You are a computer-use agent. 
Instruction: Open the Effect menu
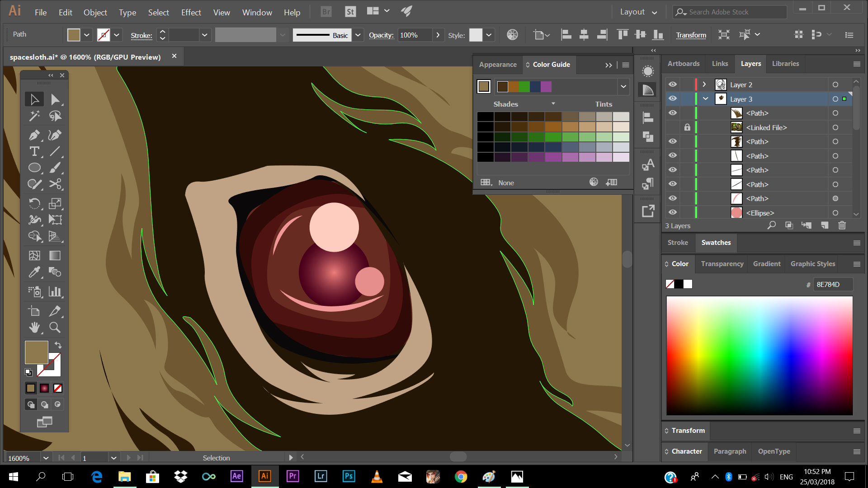(x=191, y=12)
